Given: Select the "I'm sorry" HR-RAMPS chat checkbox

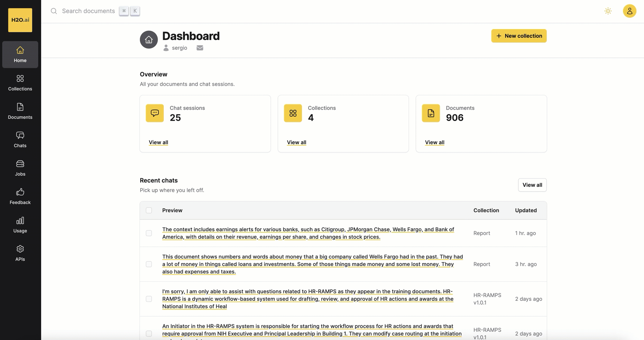Looking at the screenshot, I should coord(149,299).
